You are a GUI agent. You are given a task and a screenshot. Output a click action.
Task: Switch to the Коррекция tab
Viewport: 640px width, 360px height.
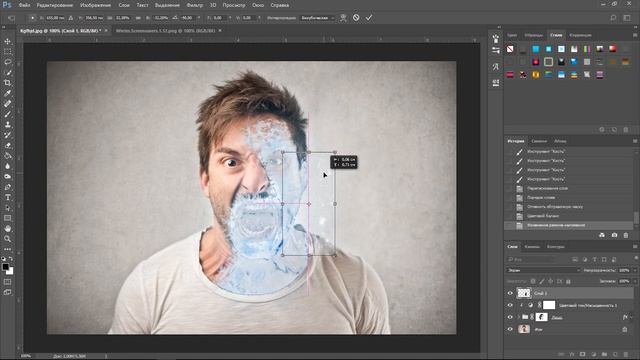580,35
